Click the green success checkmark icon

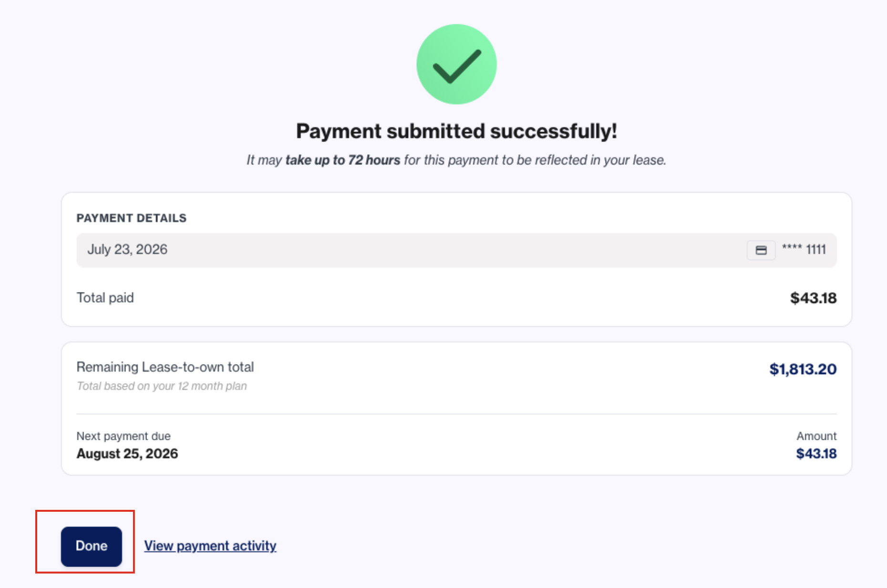pos(456,64)
